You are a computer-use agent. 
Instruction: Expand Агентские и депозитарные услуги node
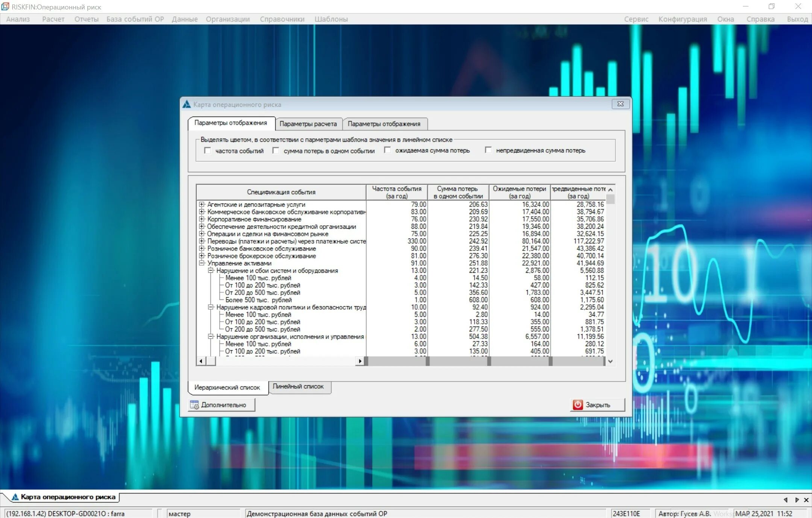202,204
